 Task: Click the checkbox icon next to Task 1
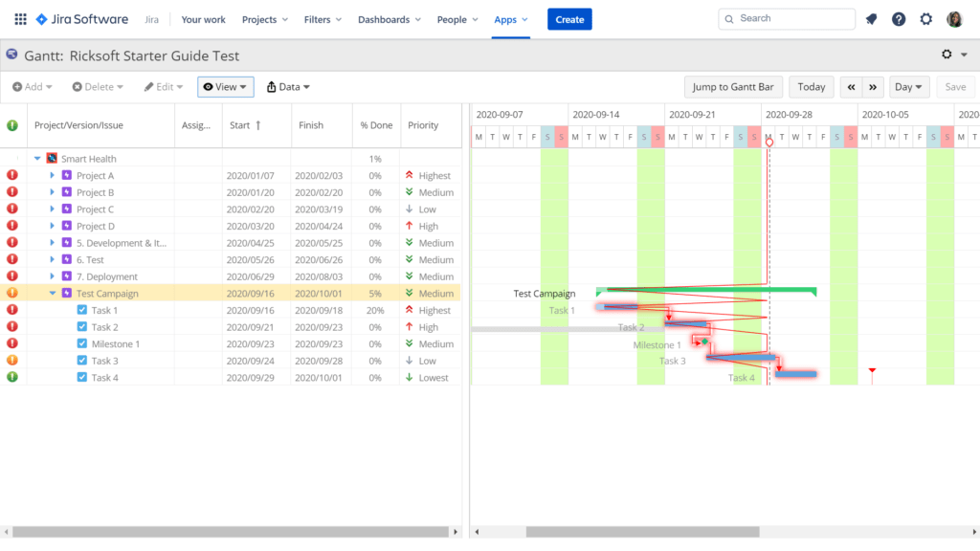tap(81, 310)
